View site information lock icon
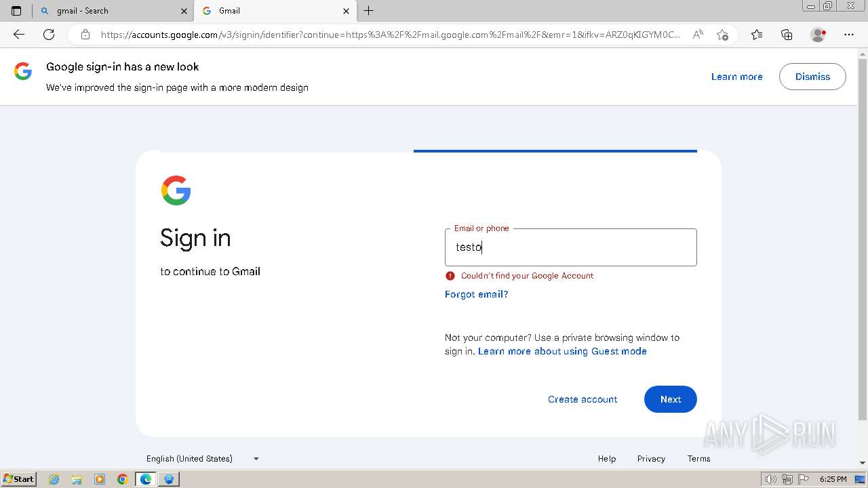The height and width of the screenshot is (488, 868). click(85, 35)
